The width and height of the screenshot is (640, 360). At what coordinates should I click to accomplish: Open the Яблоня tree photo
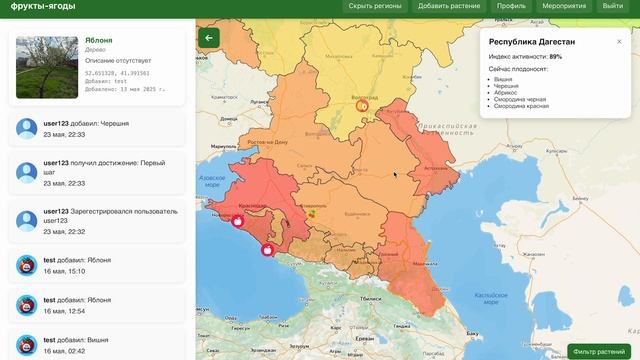click(47, 67)
